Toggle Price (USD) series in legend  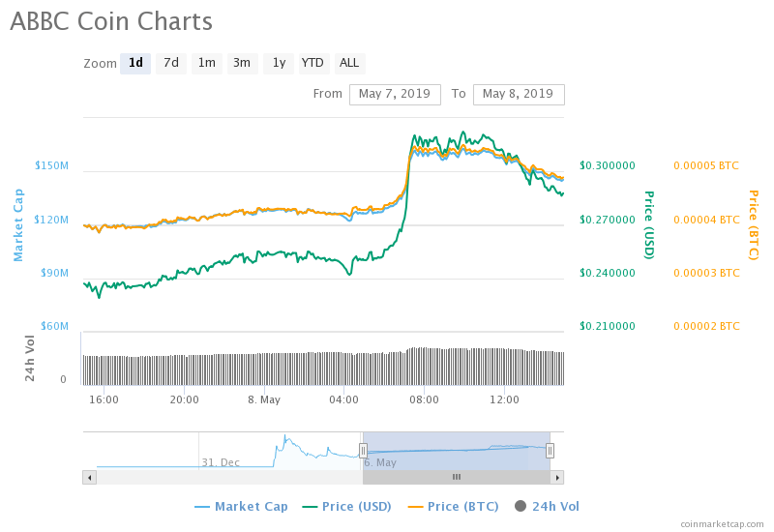[349, 506]
